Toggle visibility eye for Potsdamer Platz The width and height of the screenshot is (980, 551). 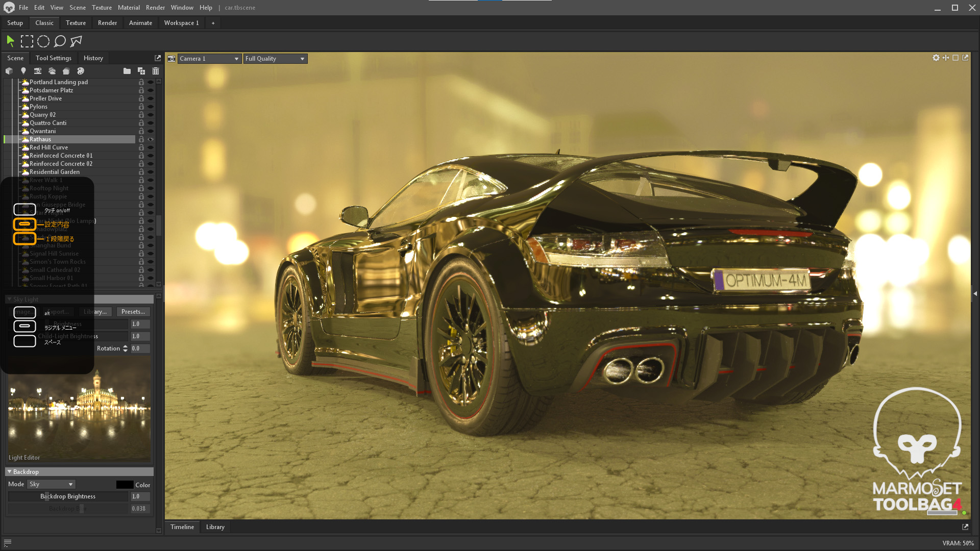(151, 90)
